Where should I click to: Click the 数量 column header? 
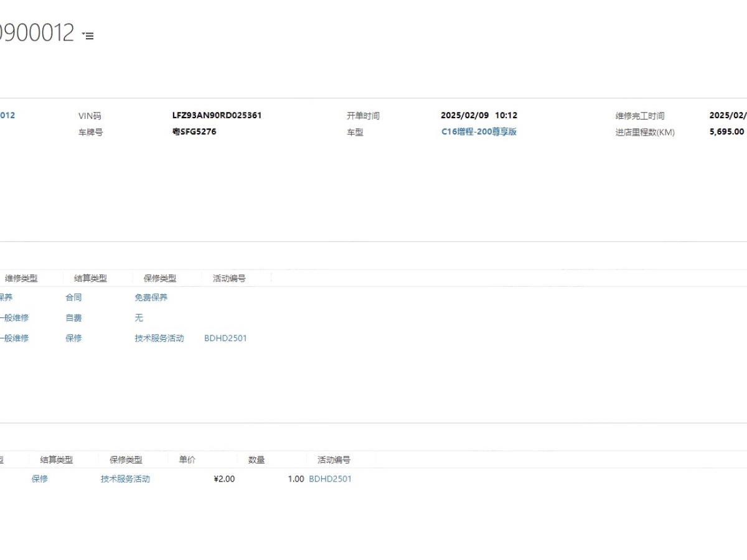(256, 460)
